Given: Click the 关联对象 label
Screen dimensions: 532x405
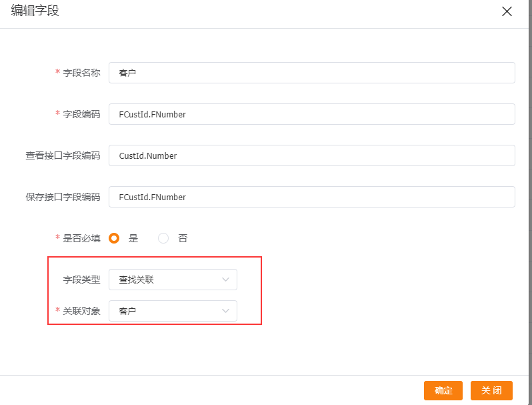Looking at the screenshot, I should click(81, 311).
